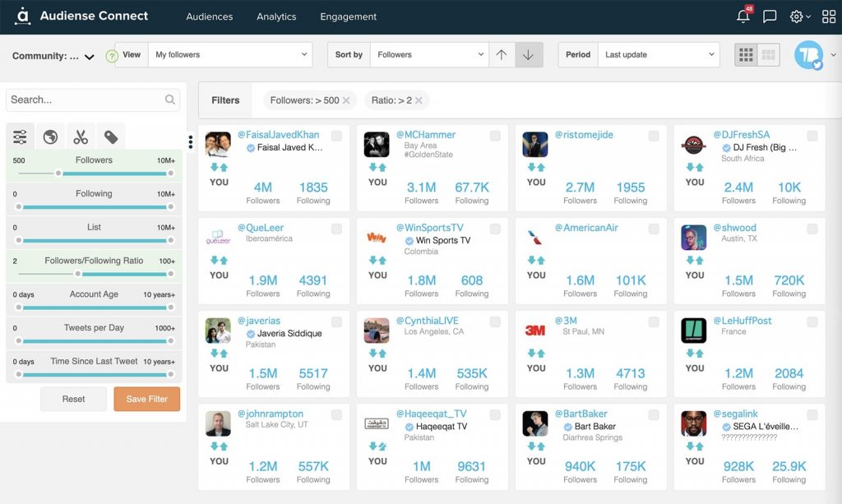This screenshot has height=504, width=842.
Task: Select the tag filter icon
Action: click(x=111, y=136)
